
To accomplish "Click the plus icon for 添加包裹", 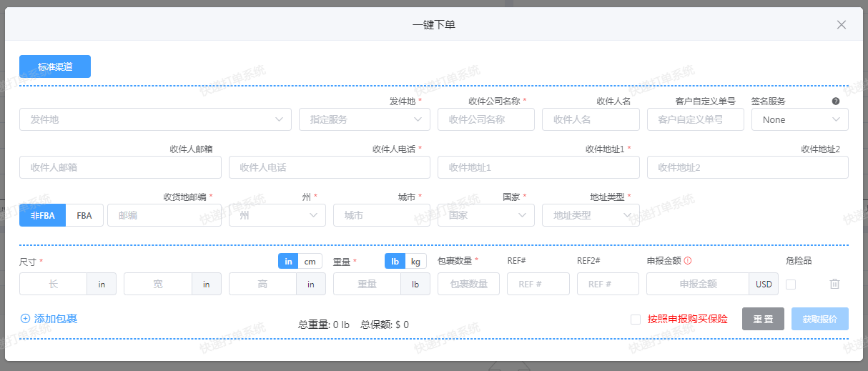I will click(26, 319).
